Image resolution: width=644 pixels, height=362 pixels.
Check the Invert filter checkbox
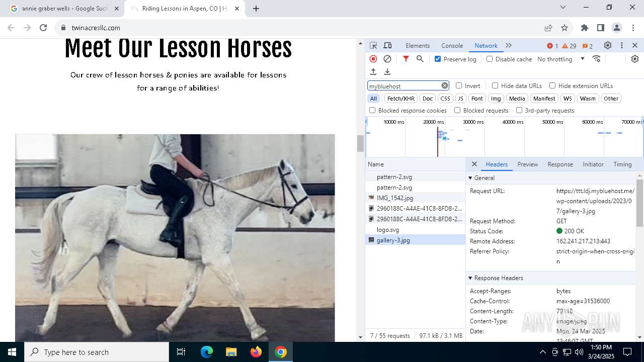click(x=459, y=86)
